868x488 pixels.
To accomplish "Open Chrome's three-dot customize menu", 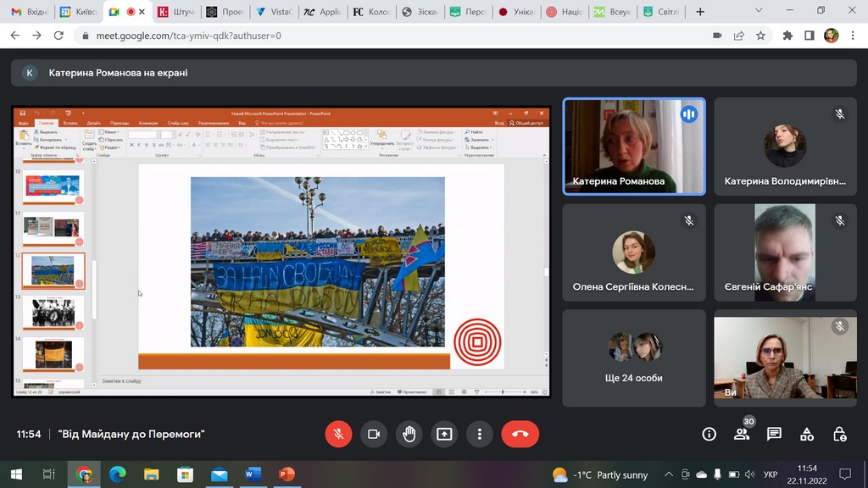I will click(x=853, y=36).
